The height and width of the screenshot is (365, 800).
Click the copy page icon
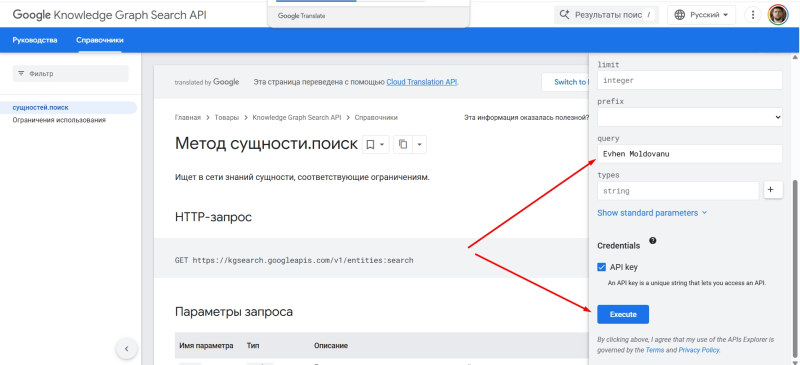403,144
